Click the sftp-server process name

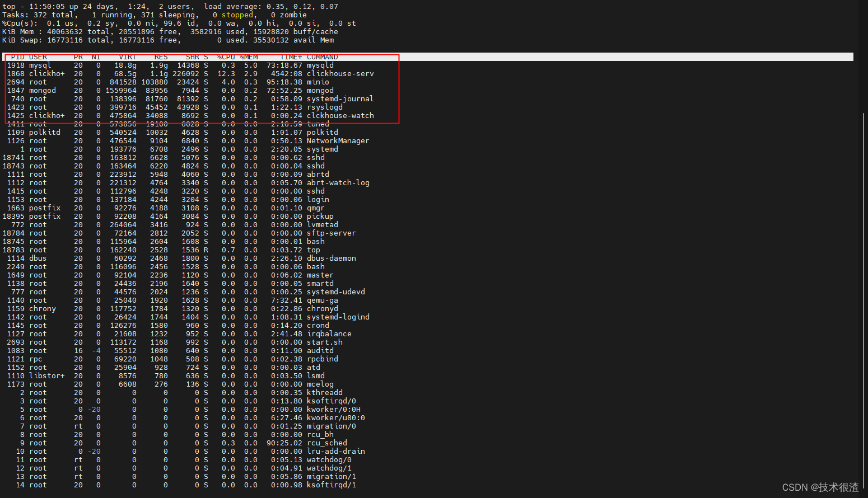coord(332,233)
